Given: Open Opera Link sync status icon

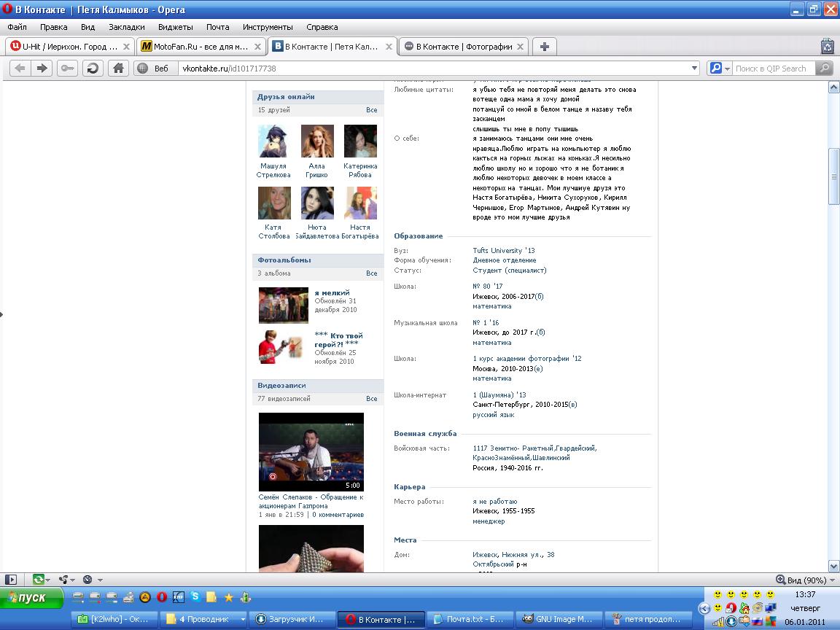Looking at the screenshot, I should (38, 579).
